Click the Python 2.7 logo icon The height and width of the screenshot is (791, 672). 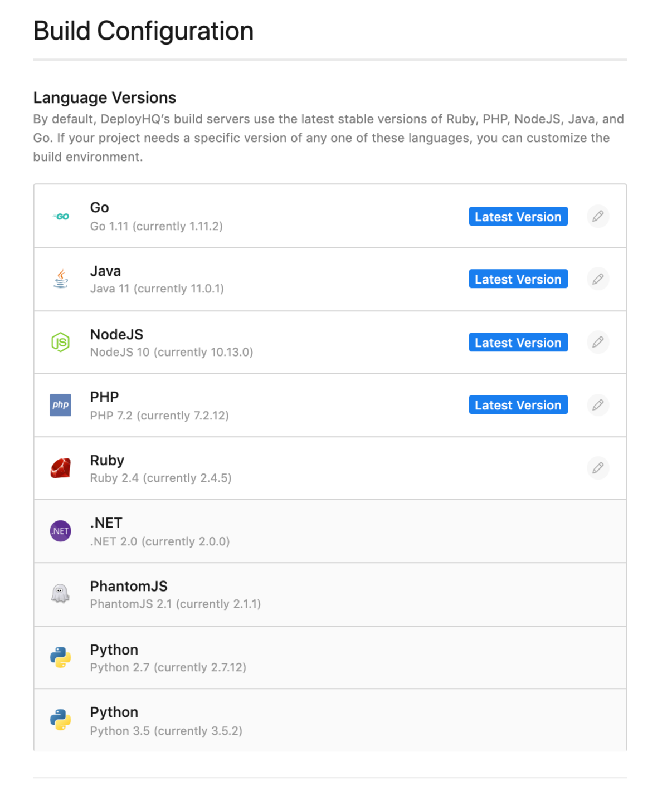[60, 657]
